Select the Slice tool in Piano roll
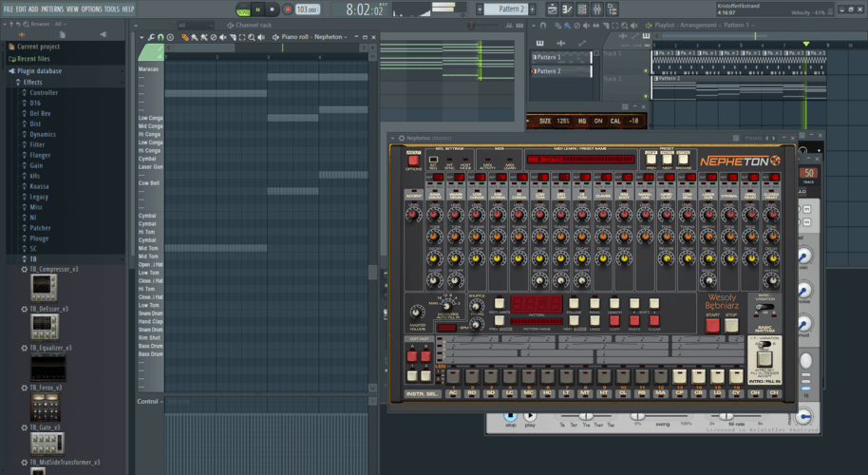 point(233,37)
